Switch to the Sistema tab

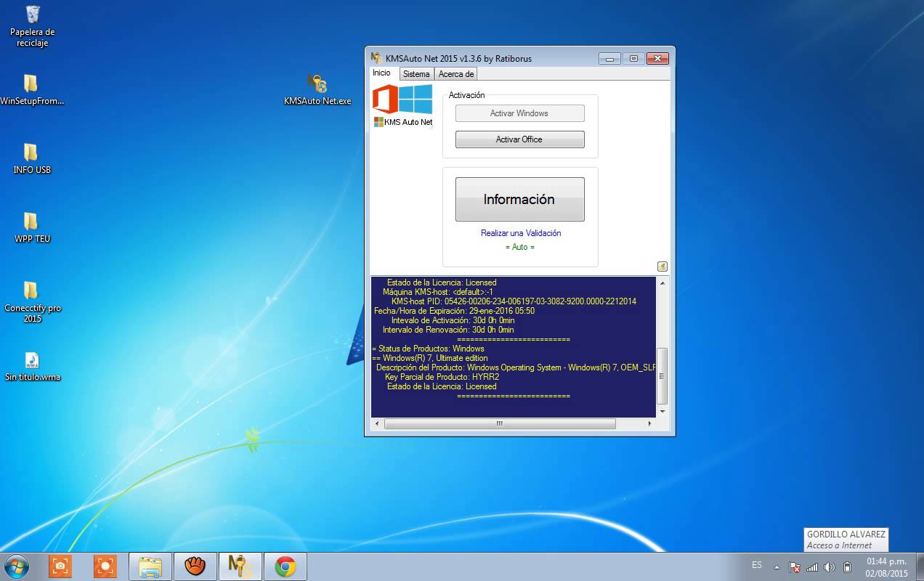416,74
